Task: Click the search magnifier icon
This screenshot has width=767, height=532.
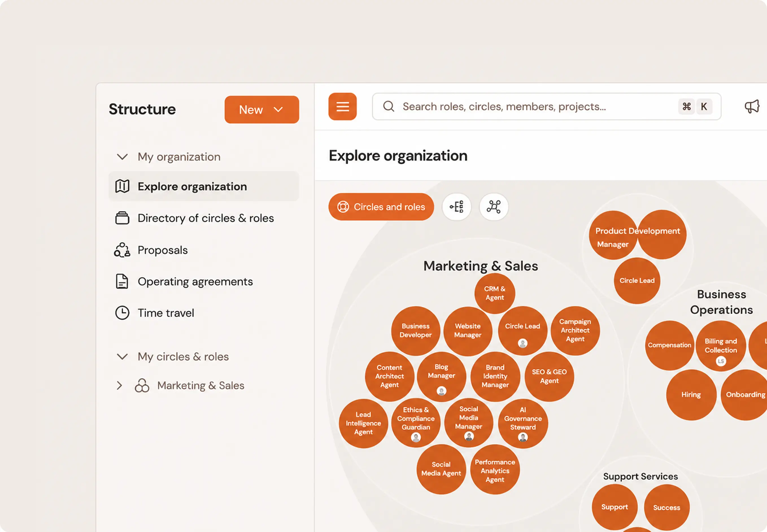Action: tap(389, 106)
